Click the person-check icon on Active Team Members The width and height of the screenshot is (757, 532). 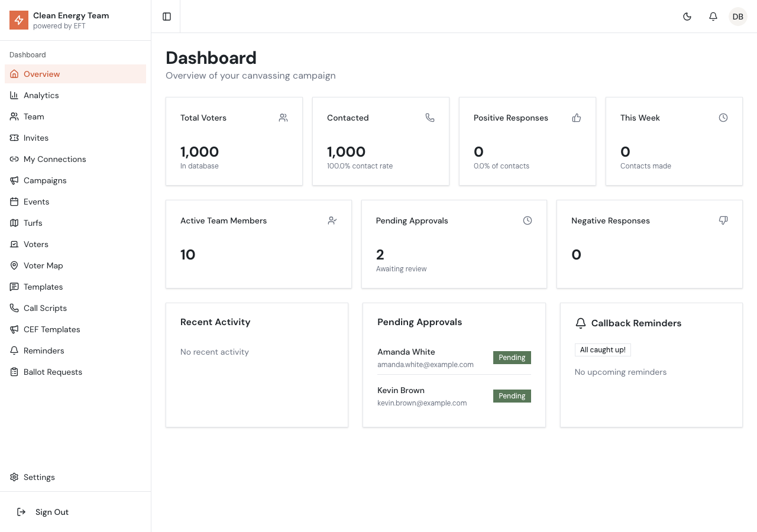pos(332,220)
